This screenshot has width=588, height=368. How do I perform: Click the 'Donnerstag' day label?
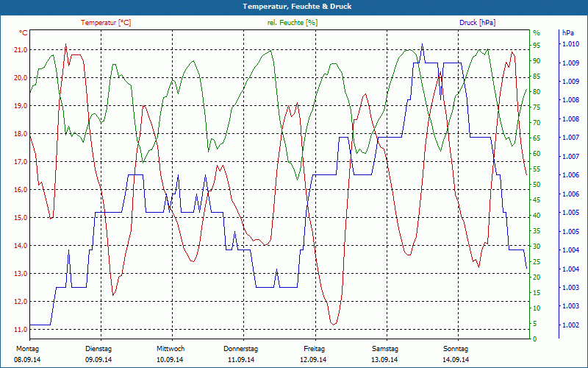(241, 349)
